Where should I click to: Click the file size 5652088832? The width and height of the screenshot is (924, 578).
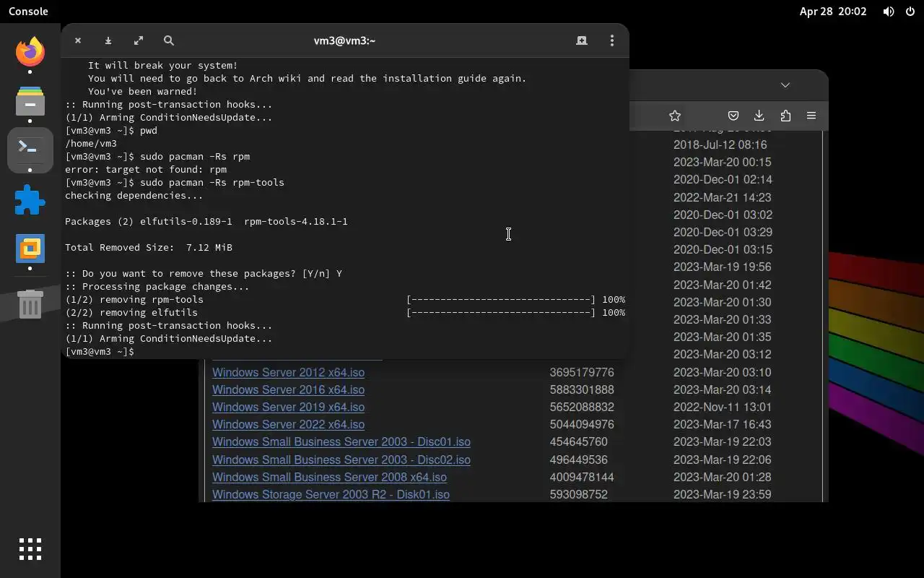click(582, 407)
